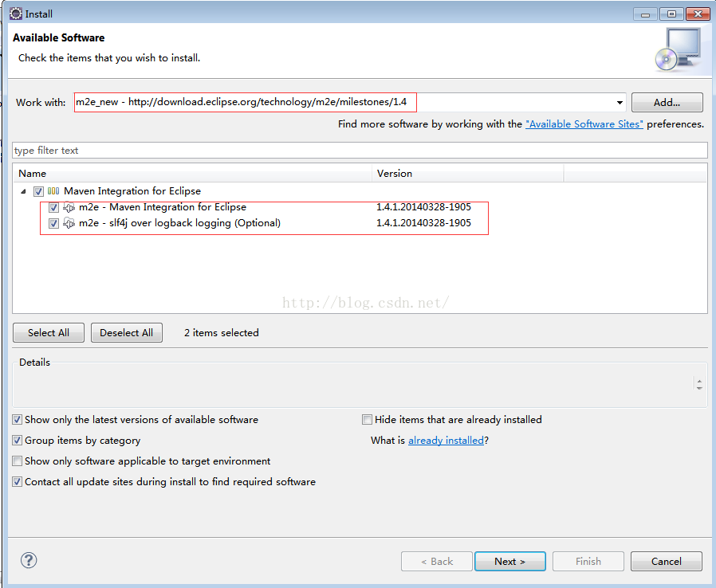716x588 pixels.
Task: Click the plugin icon beside m2e - Maven Integration
Action: pos(69,208)
